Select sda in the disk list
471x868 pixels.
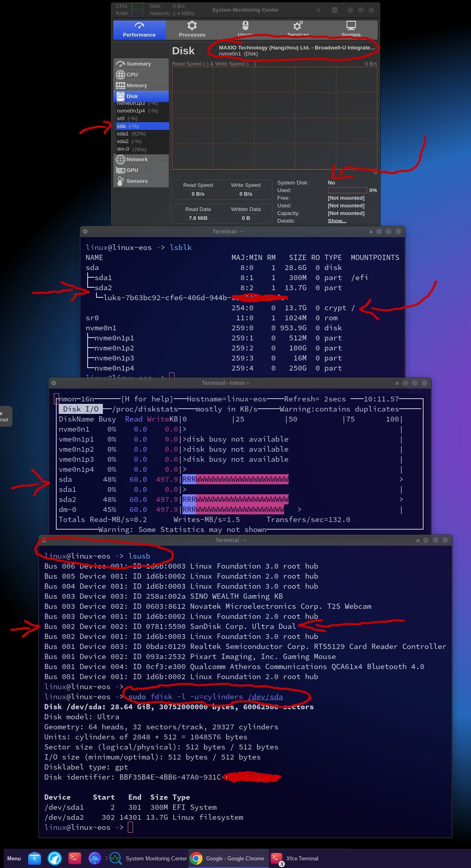[142, 126]
